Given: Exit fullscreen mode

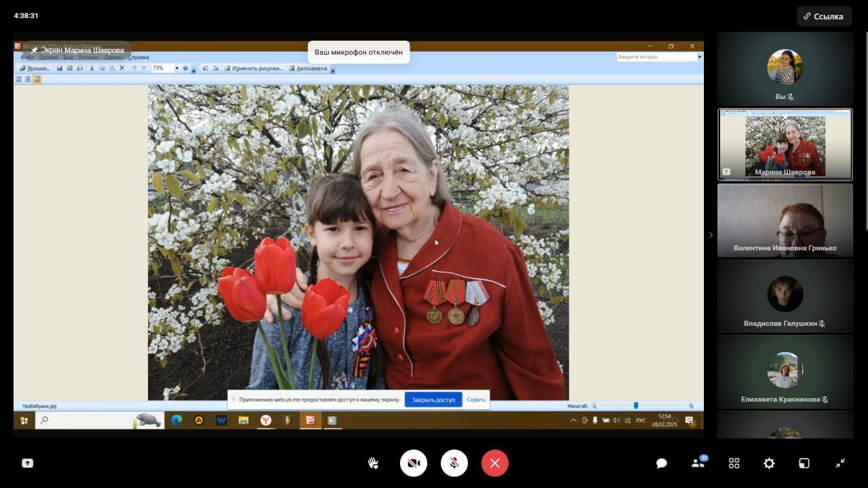Looking at the screenshot, I should pos(840,464).
